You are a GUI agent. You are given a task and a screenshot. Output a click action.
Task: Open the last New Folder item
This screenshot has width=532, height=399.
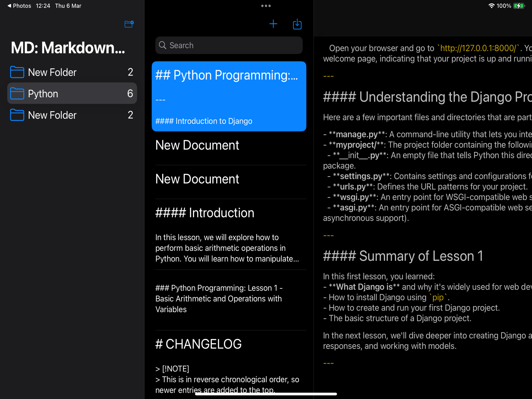72,115
